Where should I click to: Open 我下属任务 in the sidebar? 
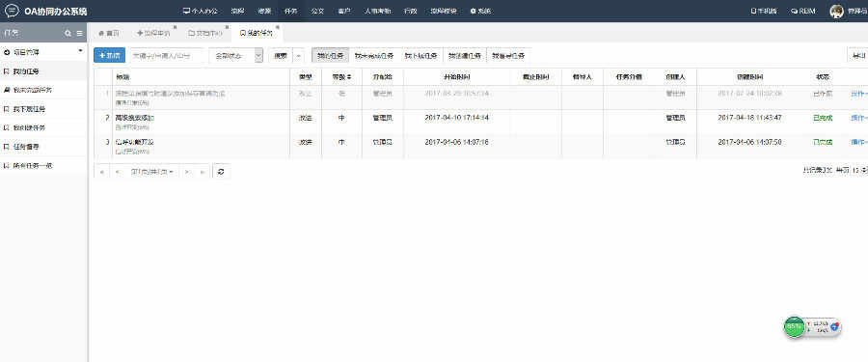pos(43,109)
